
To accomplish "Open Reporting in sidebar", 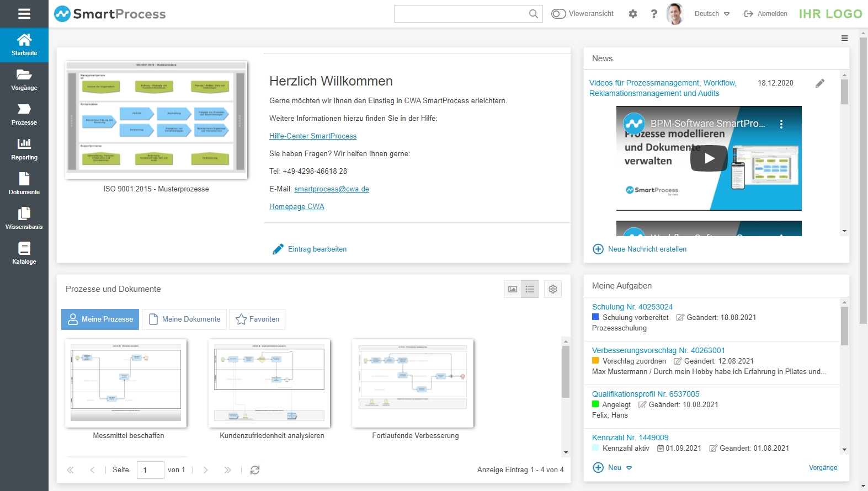I will pyautogui.click(x=24, y=150).
